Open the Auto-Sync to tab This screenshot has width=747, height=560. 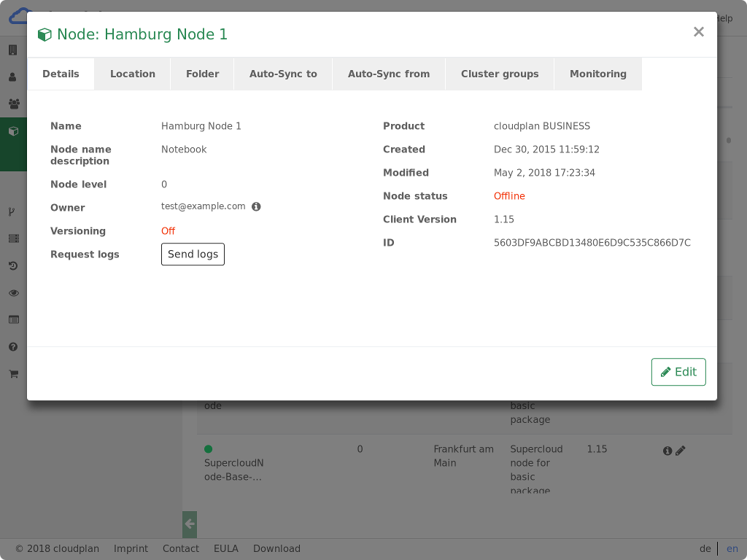[x=283, y=74]
